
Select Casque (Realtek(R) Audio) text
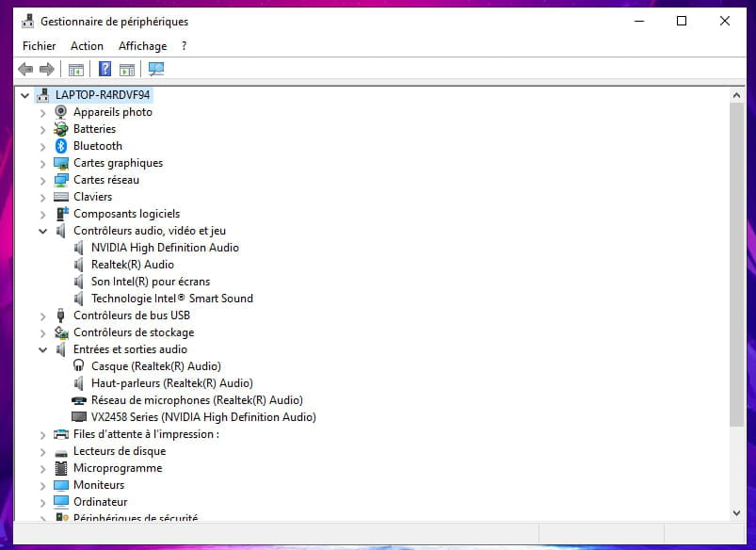point(156,366)
